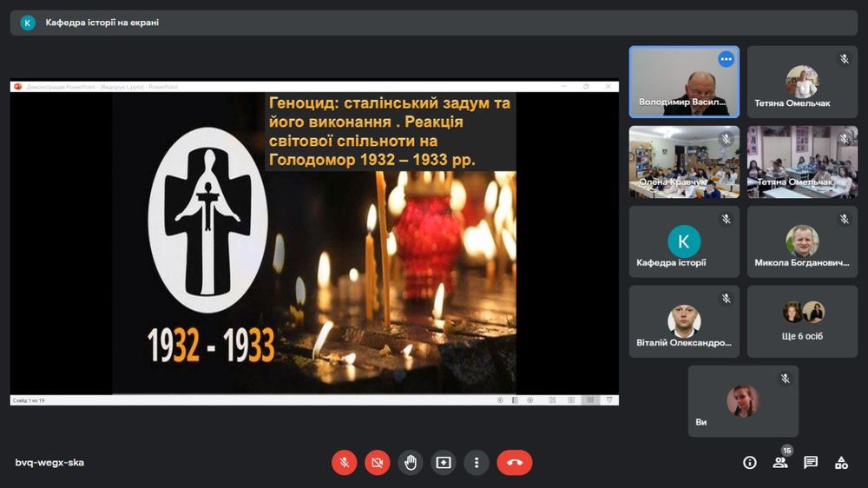
Task: Switch to PowerPoint reading view in status bar
Action: tap(591, 400)
